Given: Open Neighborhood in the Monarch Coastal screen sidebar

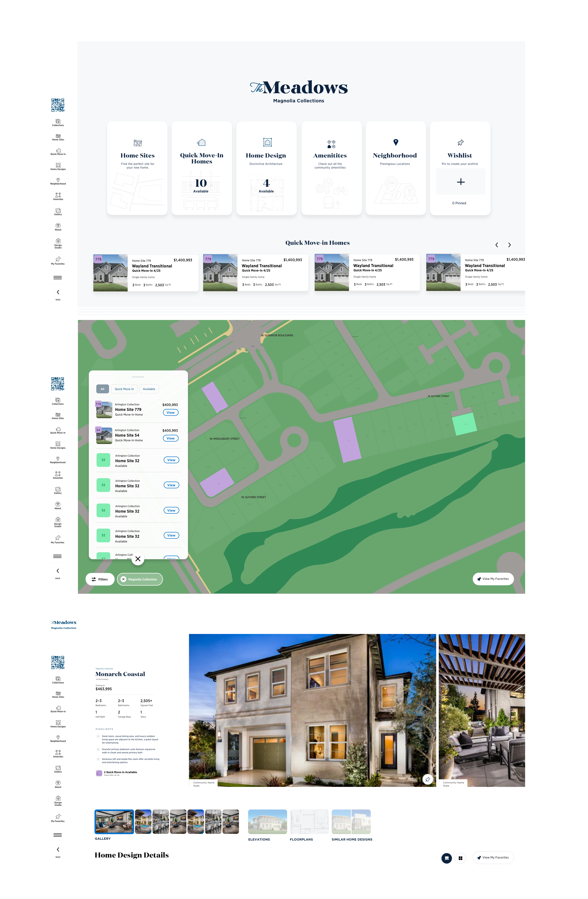Looking at the screenshot, I should click(x=58, y=739).
